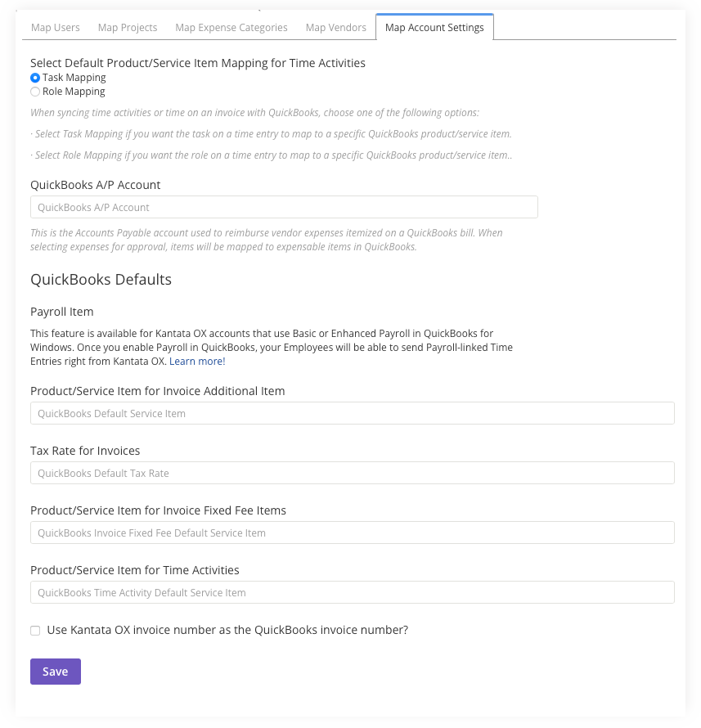The image size is (701, 728).
Task: Open the Learn more! link
Action: (197, 362)
